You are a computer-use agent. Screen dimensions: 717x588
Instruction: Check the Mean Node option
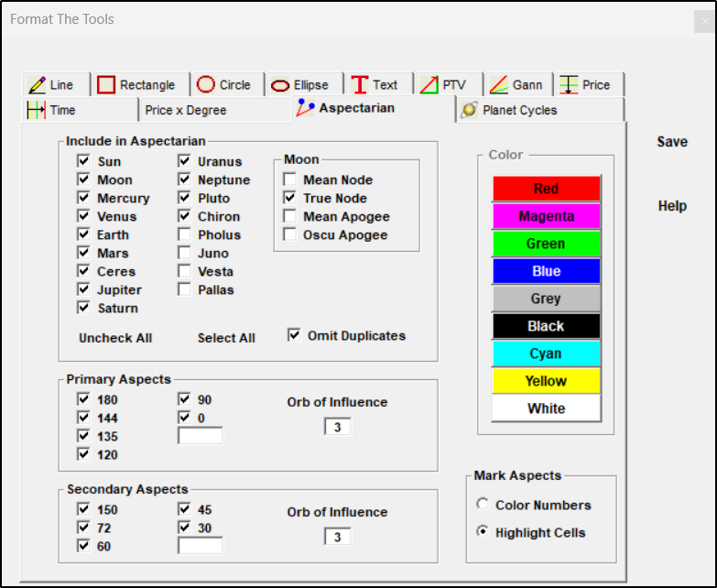point(289,180)
